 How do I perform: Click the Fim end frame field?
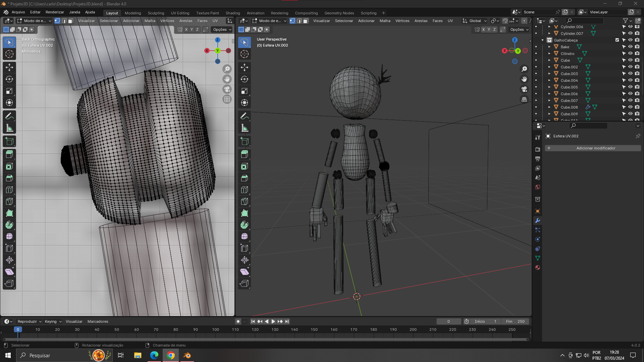516,321
